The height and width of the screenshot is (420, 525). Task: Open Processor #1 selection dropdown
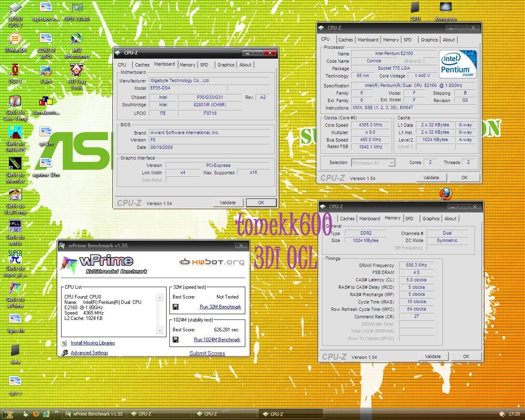point(373,163)
